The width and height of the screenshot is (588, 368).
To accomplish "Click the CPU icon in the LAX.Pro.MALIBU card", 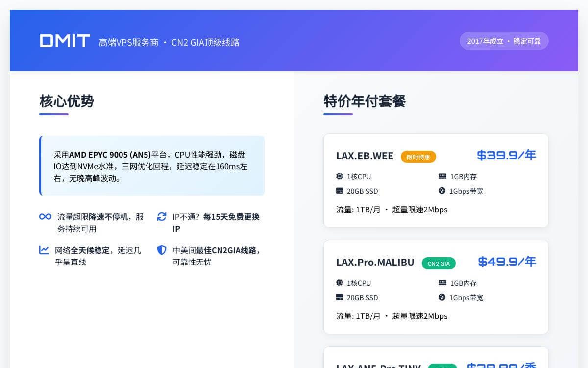I will click(x=339, y=283).
